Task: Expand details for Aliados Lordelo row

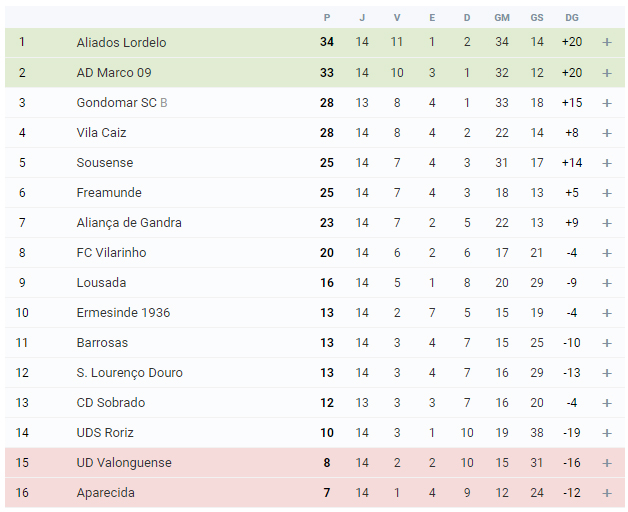Action: [607, 42]
